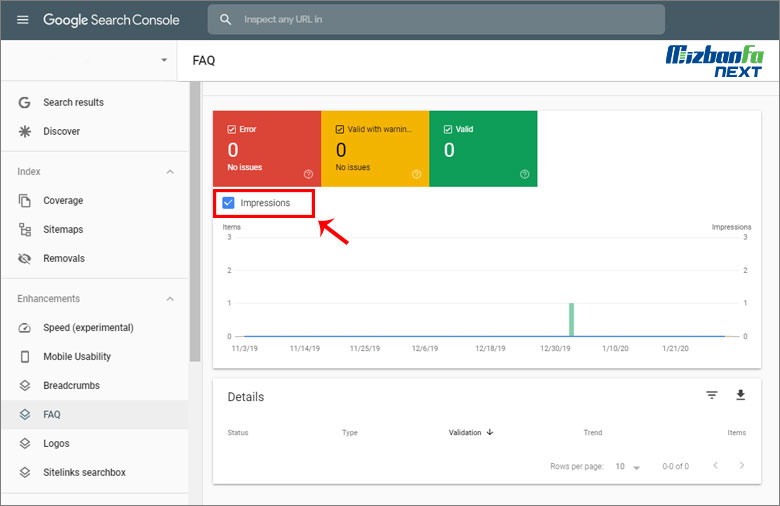Screen dimensions: 780x506
Task: Collapse the Enhancements section
Action: point(170,299)
